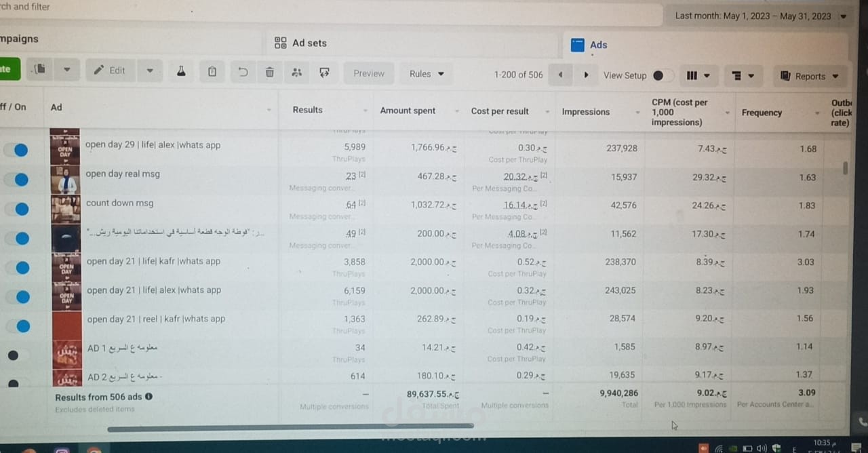
Task: Click the Delete trash icon
Action: (270, 73)
